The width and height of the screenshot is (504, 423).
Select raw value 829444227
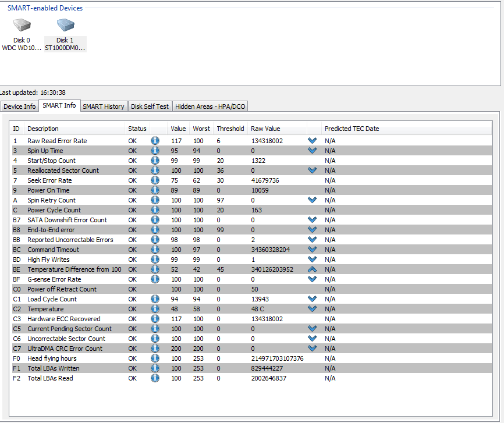click(267, 368)
